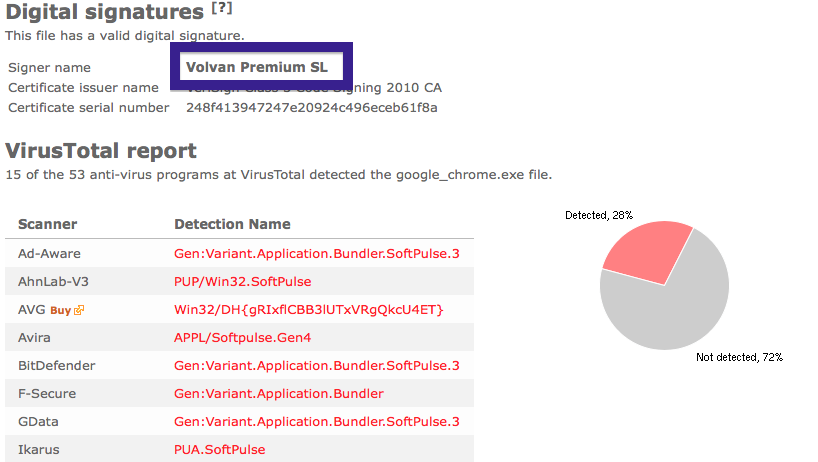Screen dimensions: 818x462
Task: Click the F-Secure scanner name
Action: coord(47,394)
